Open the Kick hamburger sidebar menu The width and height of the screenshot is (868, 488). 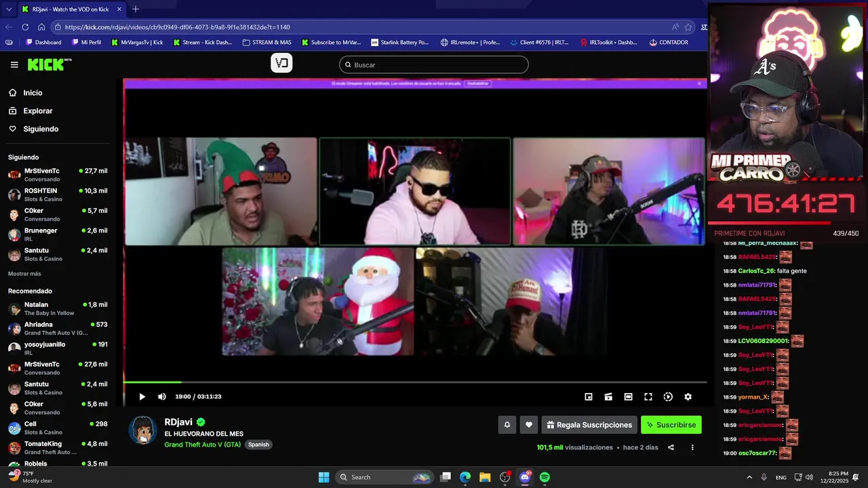pyautogui.click(x=14, y=64)
